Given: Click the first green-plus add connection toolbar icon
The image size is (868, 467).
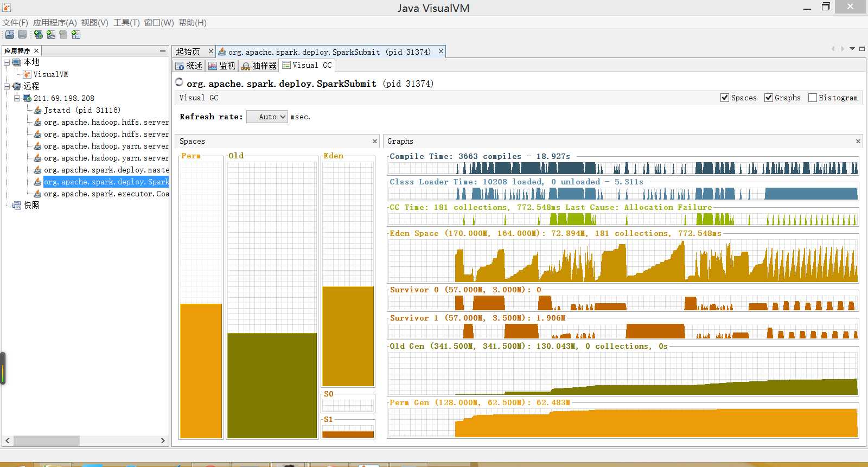Looking at the screenshot, I should click(39, 35).
